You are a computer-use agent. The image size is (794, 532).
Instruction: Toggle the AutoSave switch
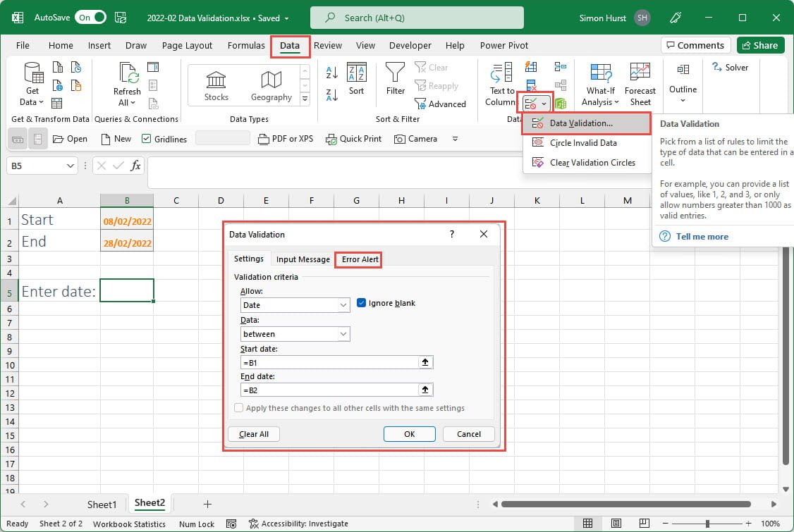92,18
